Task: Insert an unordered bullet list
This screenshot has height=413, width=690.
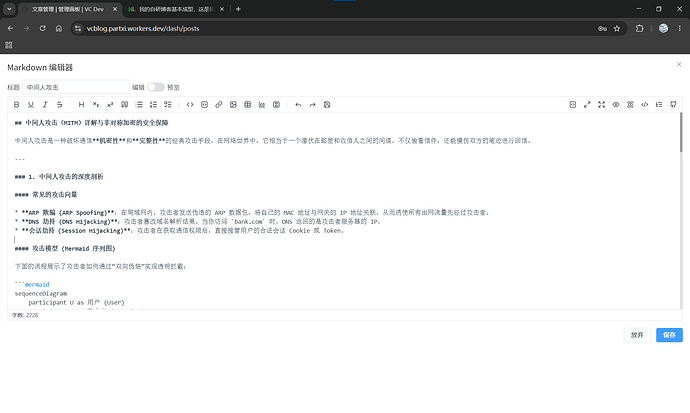Action: pyautogui.click(x=139, y=105)
